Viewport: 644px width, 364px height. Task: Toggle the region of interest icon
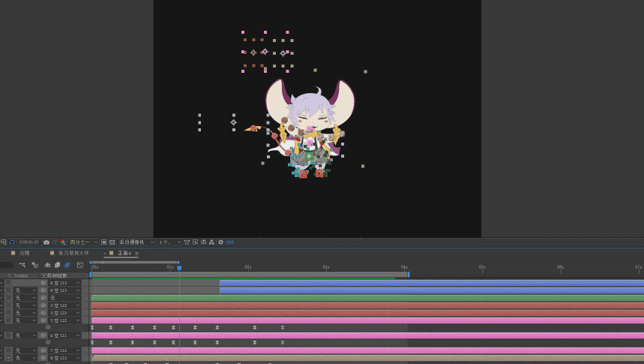[104, 242]
